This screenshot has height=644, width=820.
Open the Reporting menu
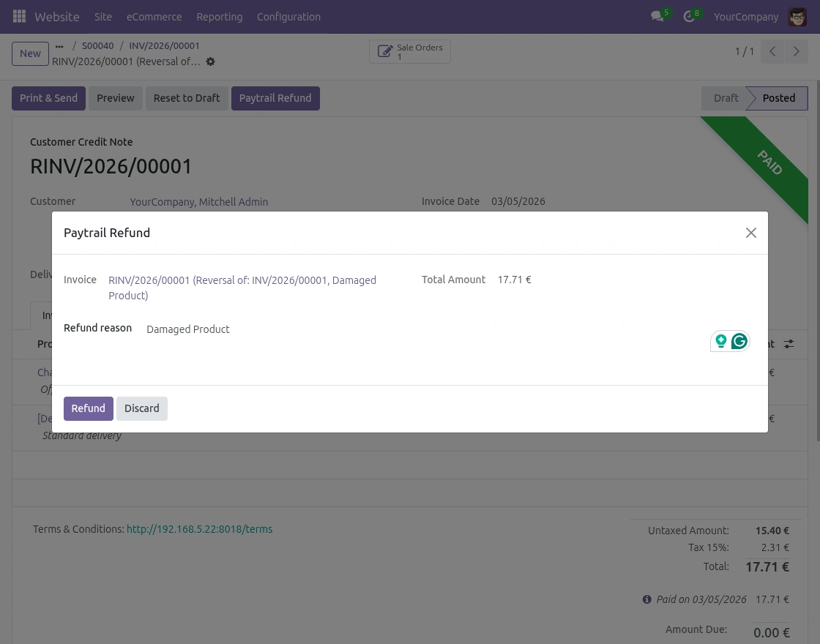tap(219, 16)
